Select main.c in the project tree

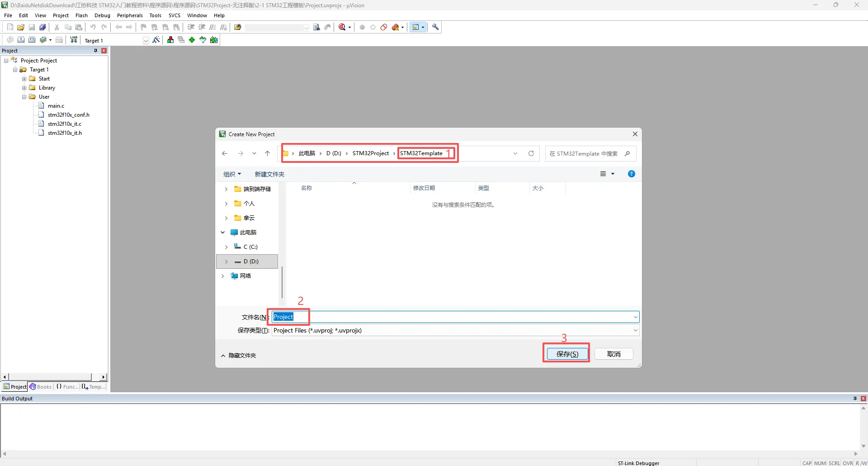tap(56, 106)
